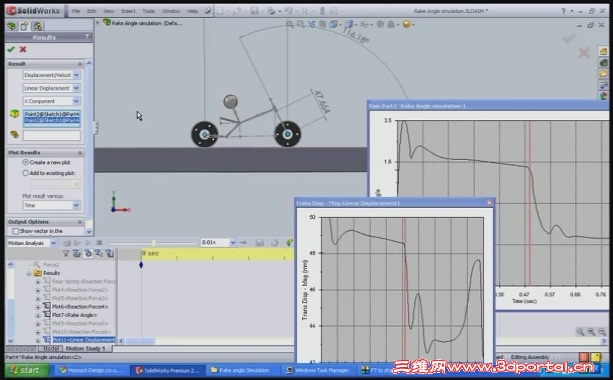Image resolution: width=613 pixels, height=380 pixels.
Task: Click the playback mode arrow icon
Action: (243, 243)
